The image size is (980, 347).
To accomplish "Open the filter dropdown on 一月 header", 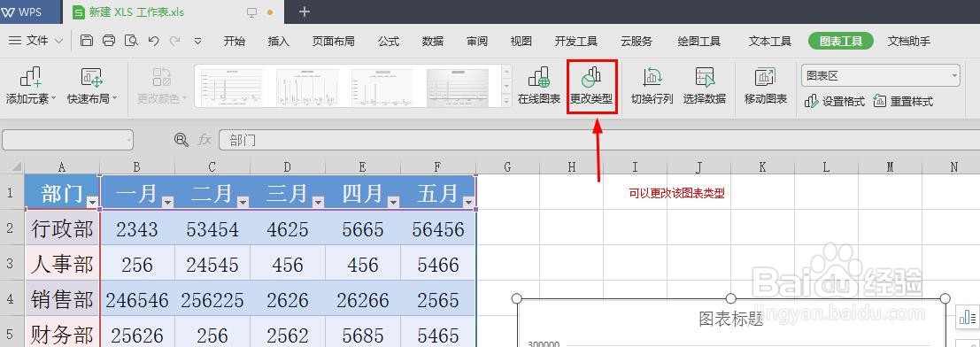I will pyautogui.click(x=167, y=202).
